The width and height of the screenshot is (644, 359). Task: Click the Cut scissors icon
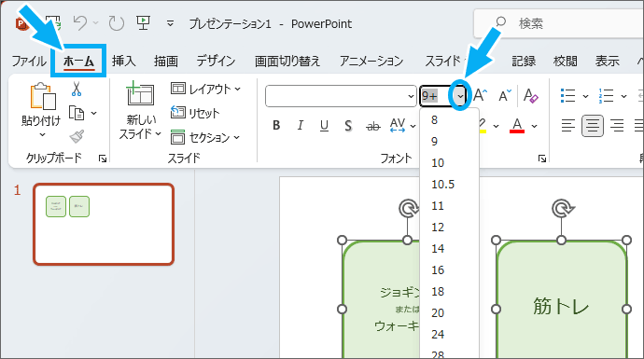(77, 89)
